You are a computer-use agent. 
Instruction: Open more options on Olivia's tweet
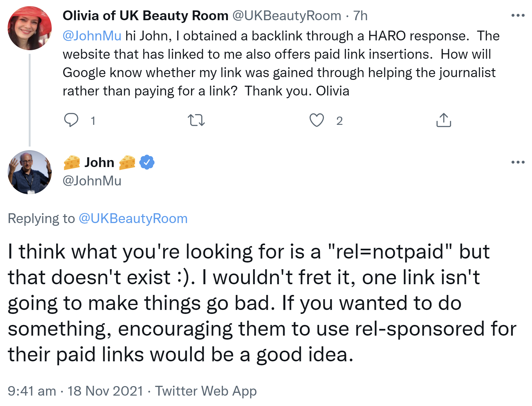pyautogui.click(x=518, y=15)
